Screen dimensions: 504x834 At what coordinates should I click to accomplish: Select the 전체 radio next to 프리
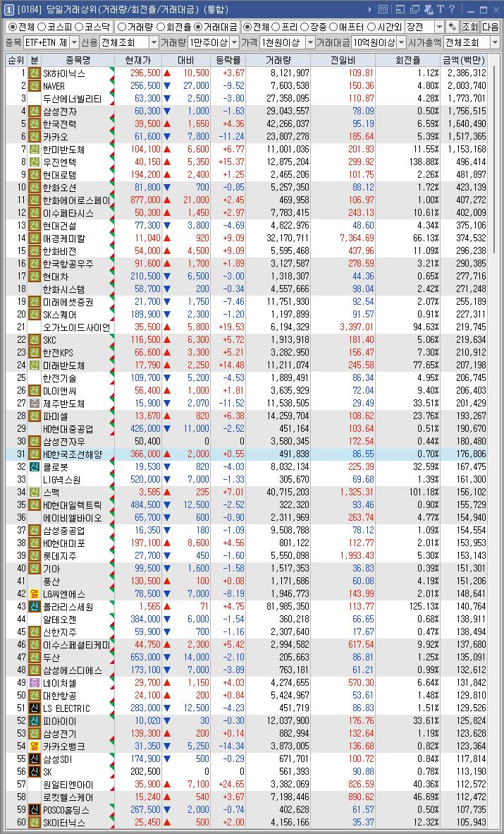pyautogui.click(x=257, y=27)
